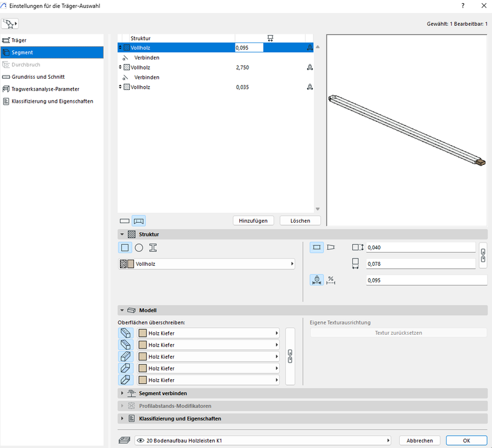Image resolution: width=492 pixels, height=448 pixels.
Task: Click lock icon of 0,035 Vollholz row
Action: point(310,87)
